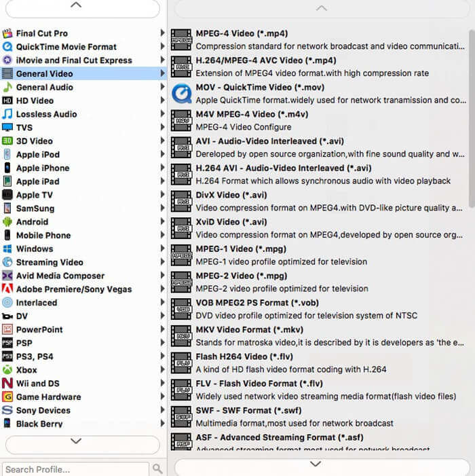Expand the PowerPoint submenu arrow
The image size is (475, 476).
[x=162, y=329]
